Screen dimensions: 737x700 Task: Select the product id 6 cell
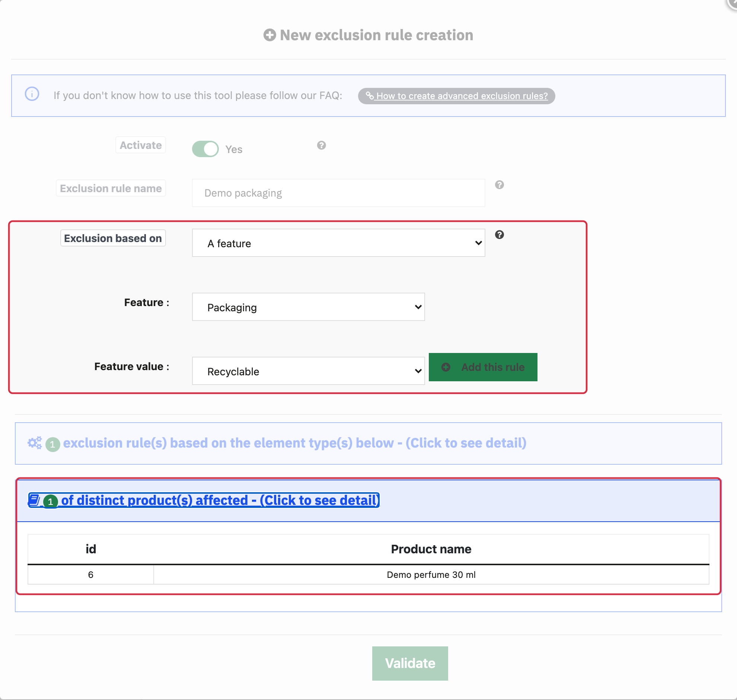click(90, 575)
